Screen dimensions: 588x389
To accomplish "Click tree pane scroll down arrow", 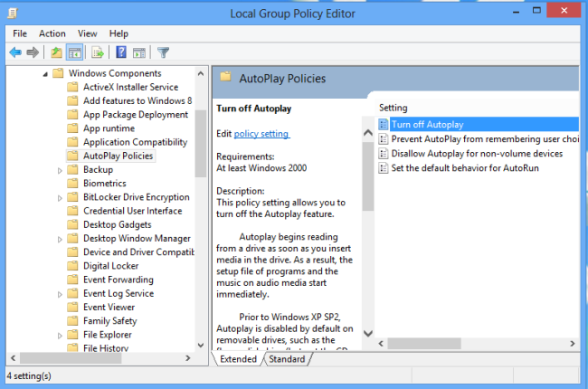I will (x=201, y=345).
